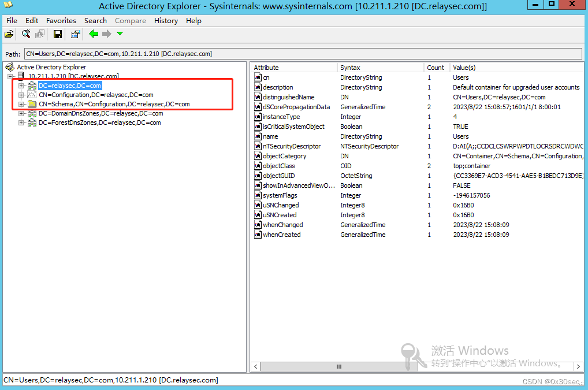Open the Favorites menu

tap(61, 21)
